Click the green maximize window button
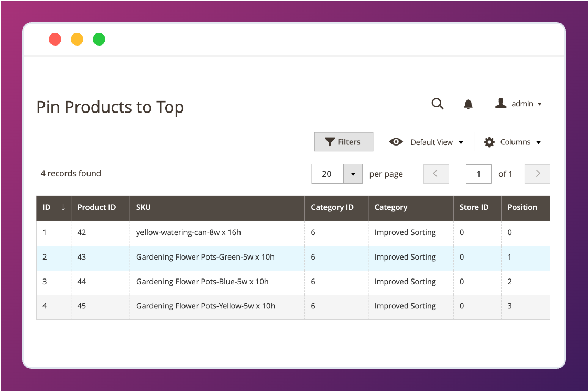The height and width of the screenshot is (391, 588). (x=99, y=39)
